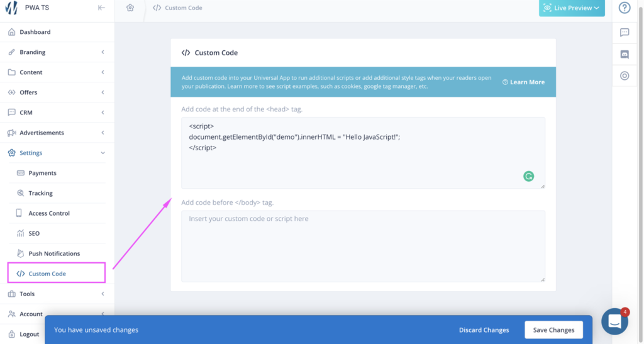
Task: Click the Push Notifications hand icon
Action: coord(21,253)
